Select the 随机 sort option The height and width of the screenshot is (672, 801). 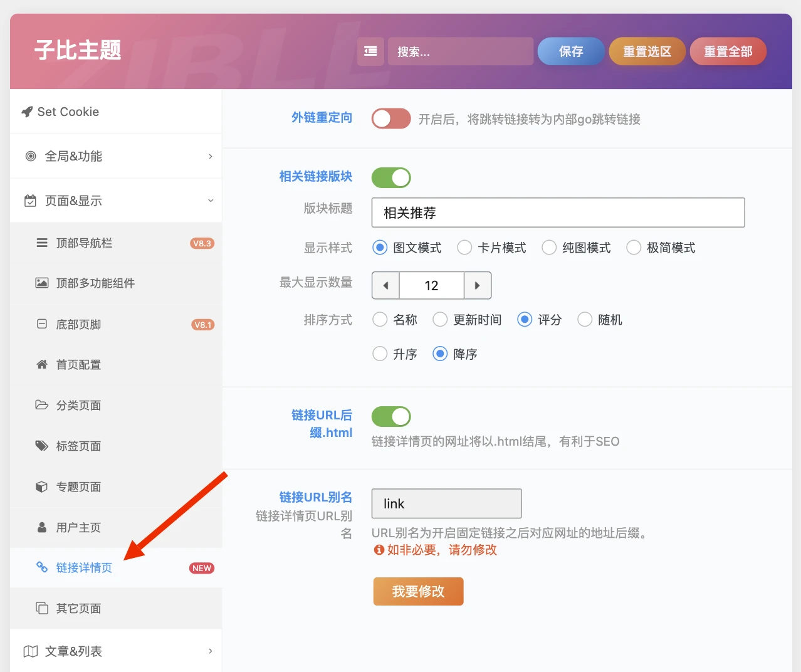click(585, 320)
